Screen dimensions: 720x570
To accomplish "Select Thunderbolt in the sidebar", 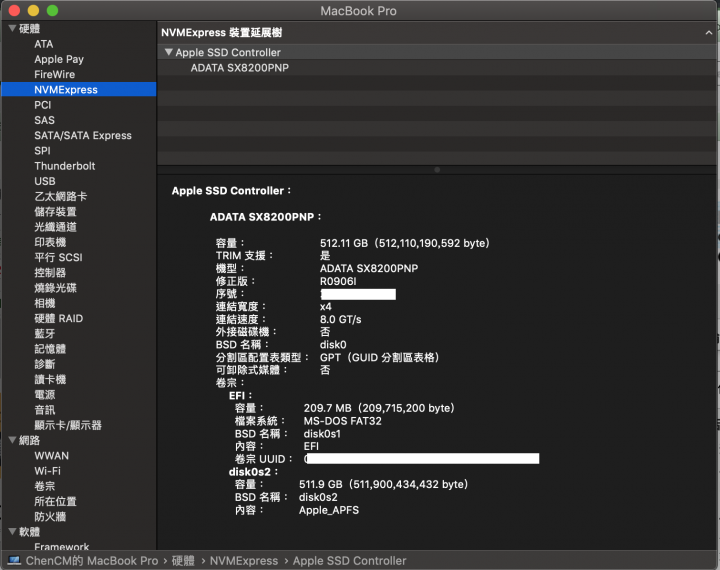I will 65,166.
